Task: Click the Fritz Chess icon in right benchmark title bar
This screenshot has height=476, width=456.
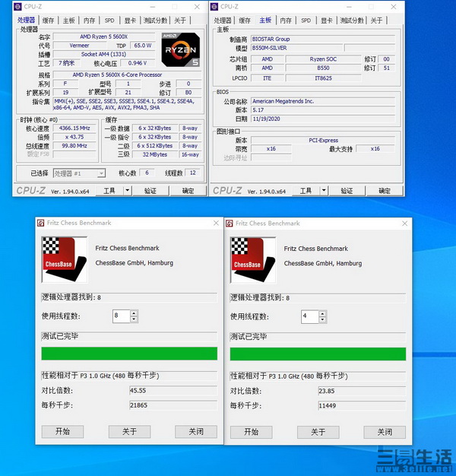Action: (x=230, y=224)
